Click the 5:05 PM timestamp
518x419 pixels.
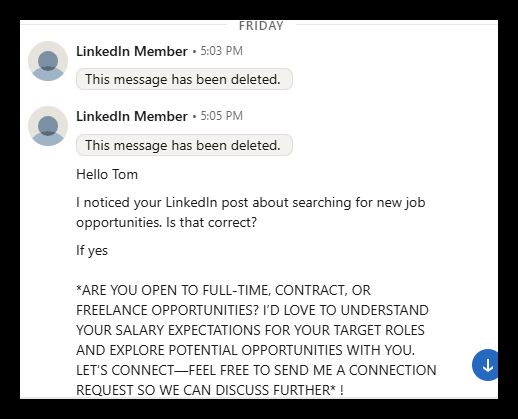point(221,116)
